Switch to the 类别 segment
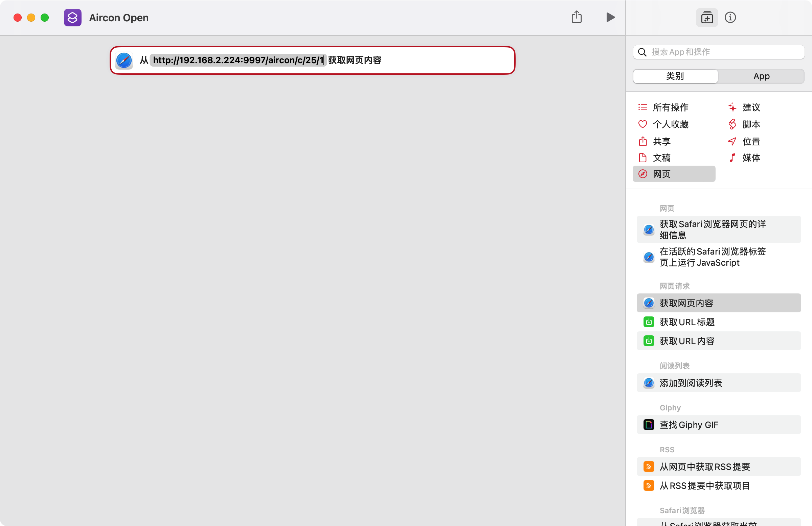This screenshot has height=526, width=812. pos(675,76)
